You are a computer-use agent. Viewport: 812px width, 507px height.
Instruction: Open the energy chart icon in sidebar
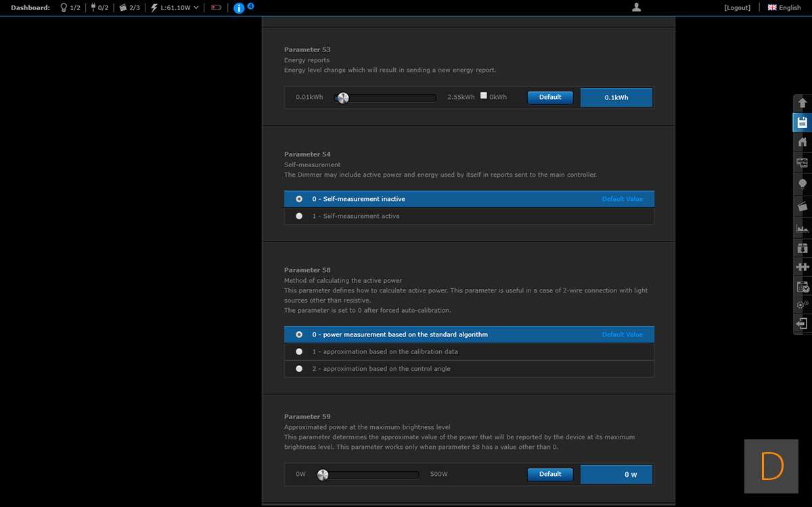tap(803, 227)
